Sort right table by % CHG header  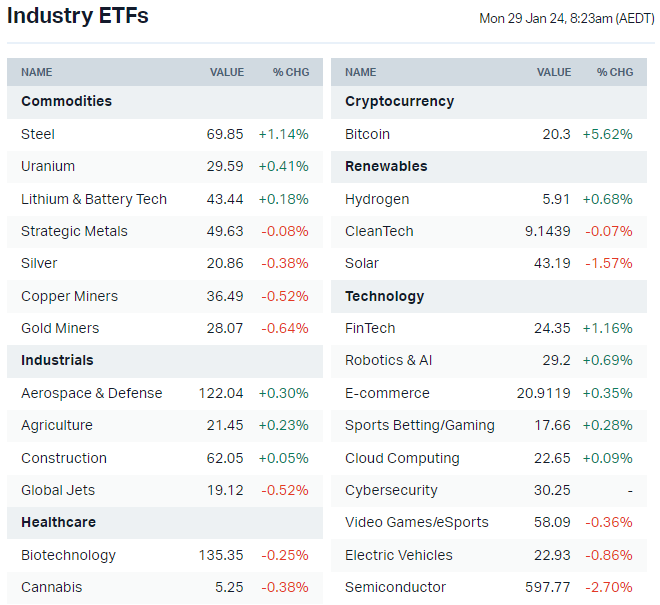pyautogui.click(x=615, y=72)
